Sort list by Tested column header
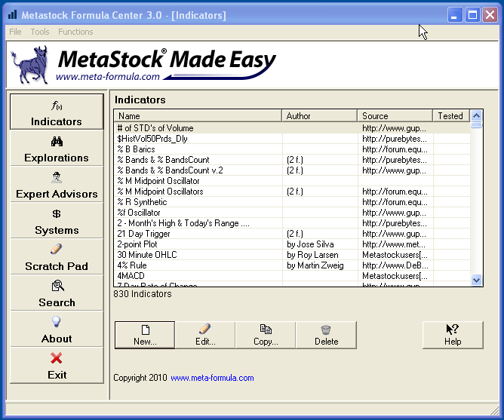This screenshot has height=420, width=504. [451, 115]
